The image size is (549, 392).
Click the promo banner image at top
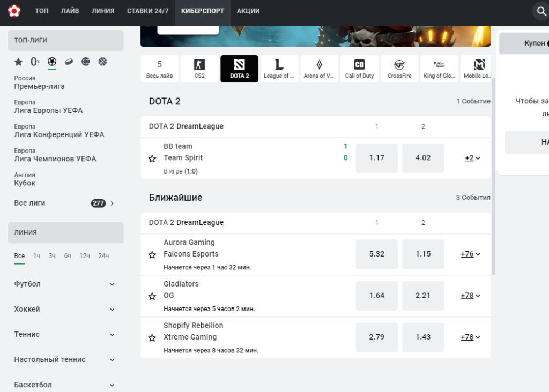point(315,36)
